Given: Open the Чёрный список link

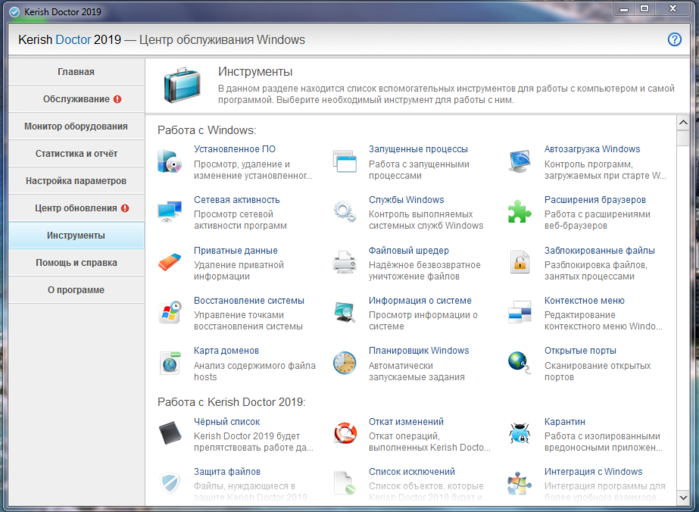Looking at the screenshot, I should click(226, 422).
